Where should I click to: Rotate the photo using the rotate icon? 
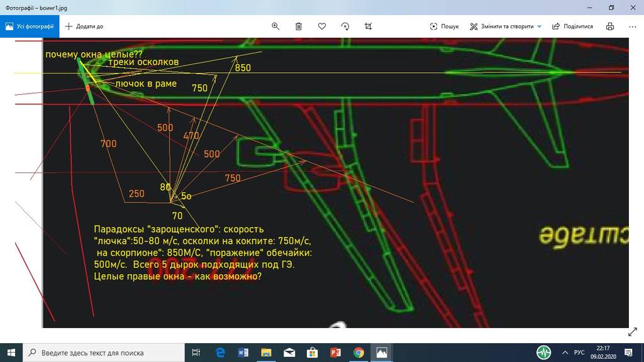click(345, 26)
